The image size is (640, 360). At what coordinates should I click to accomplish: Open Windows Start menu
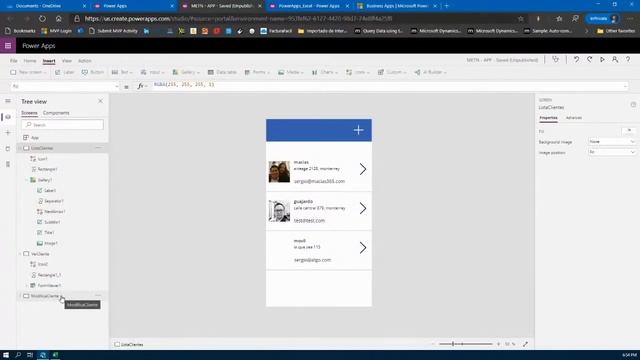coord(6,355)
